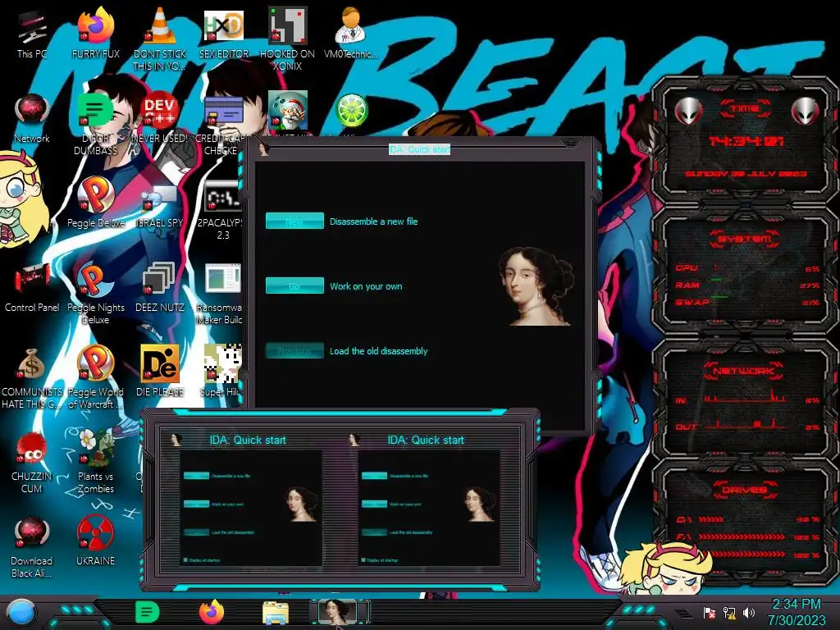The width and height of the screenshot is (840, 630).
Task: Open the network tray icon with warning
Action: (729, 613)
